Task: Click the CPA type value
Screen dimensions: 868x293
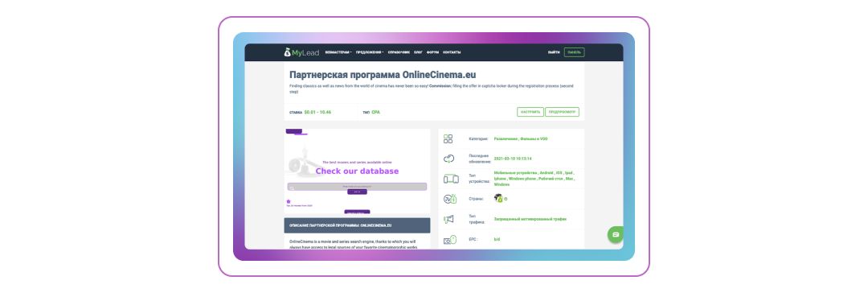Action: click(376, 112)
